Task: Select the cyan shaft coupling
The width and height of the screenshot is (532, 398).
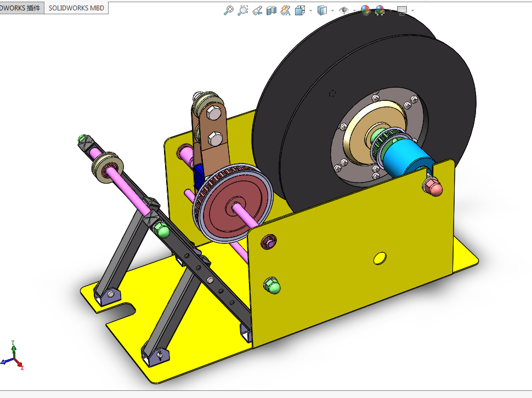Action: click(407, 158)
